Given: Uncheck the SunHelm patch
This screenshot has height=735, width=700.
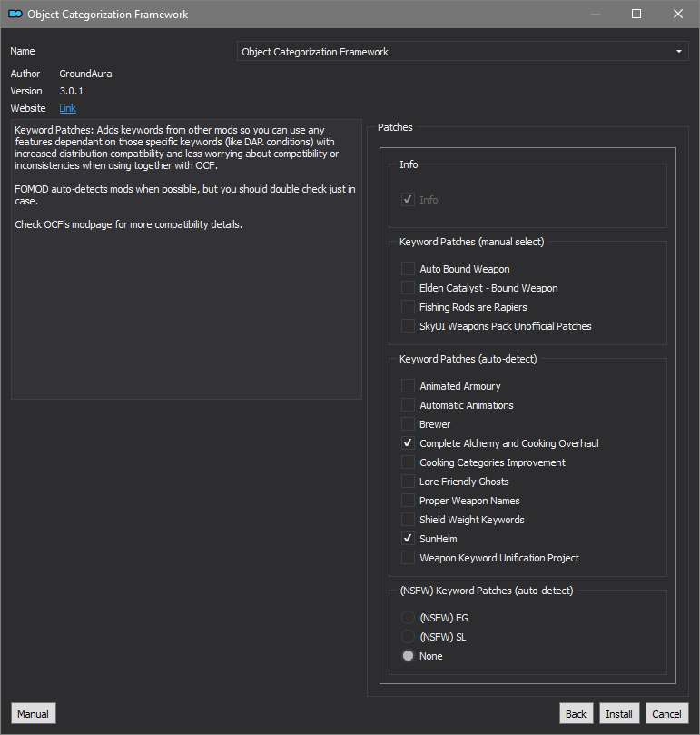Looking at the screenshot, I should (x=408, y=539).
